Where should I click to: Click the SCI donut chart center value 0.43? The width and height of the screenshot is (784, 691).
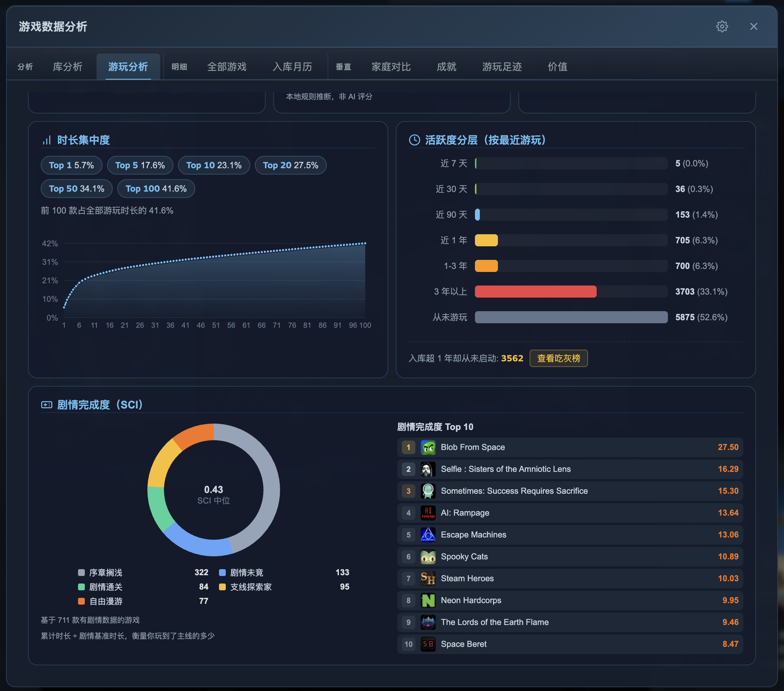point(214,490)
